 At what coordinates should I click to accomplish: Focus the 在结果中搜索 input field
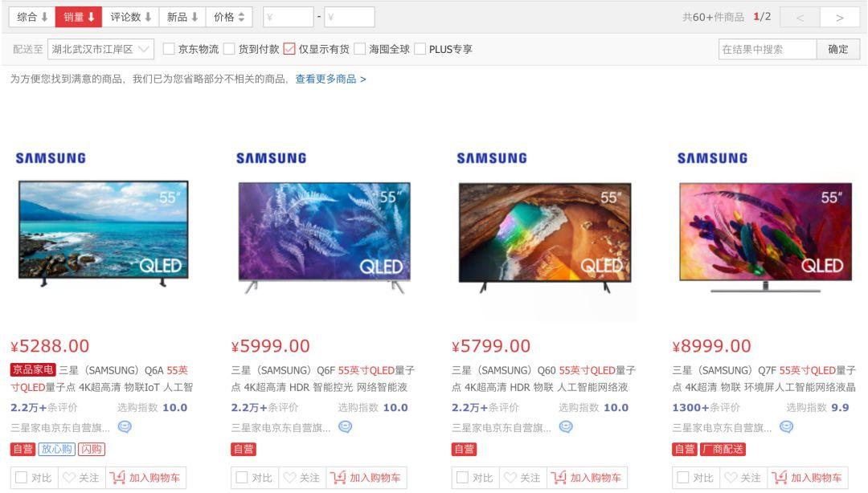(768, 49)
